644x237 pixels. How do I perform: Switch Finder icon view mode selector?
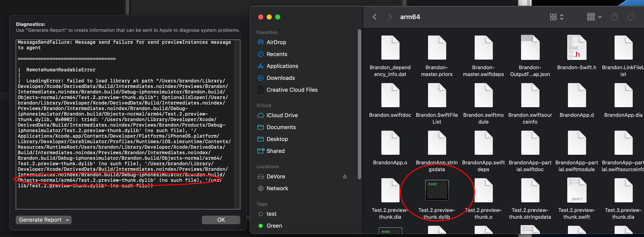tap(556, 17)
